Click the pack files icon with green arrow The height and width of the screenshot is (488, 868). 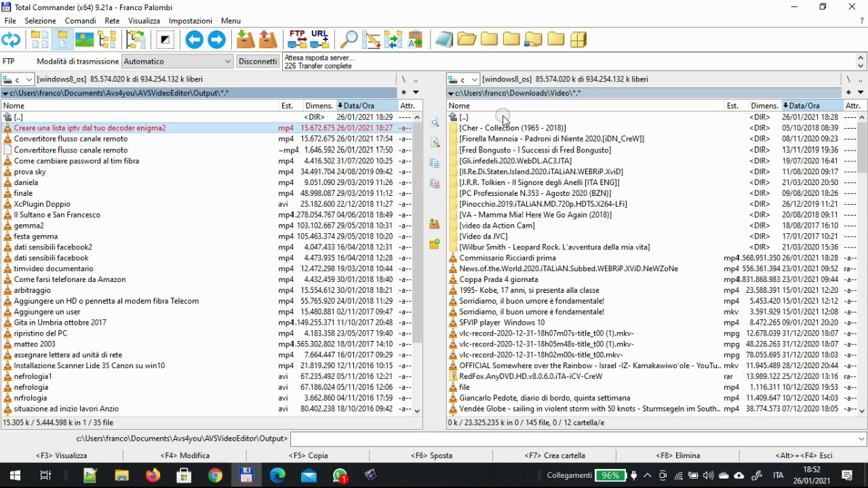click(245, 40)
